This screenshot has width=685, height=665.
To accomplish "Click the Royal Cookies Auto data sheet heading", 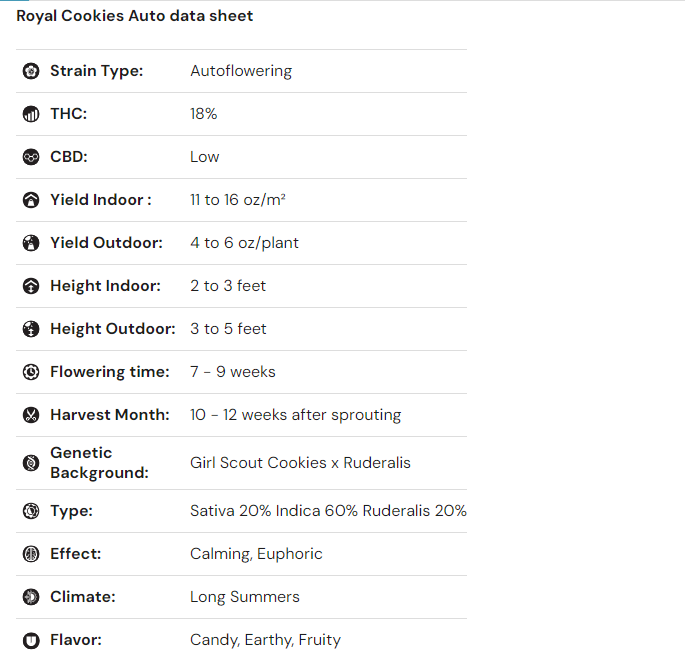I will (135, 16).
